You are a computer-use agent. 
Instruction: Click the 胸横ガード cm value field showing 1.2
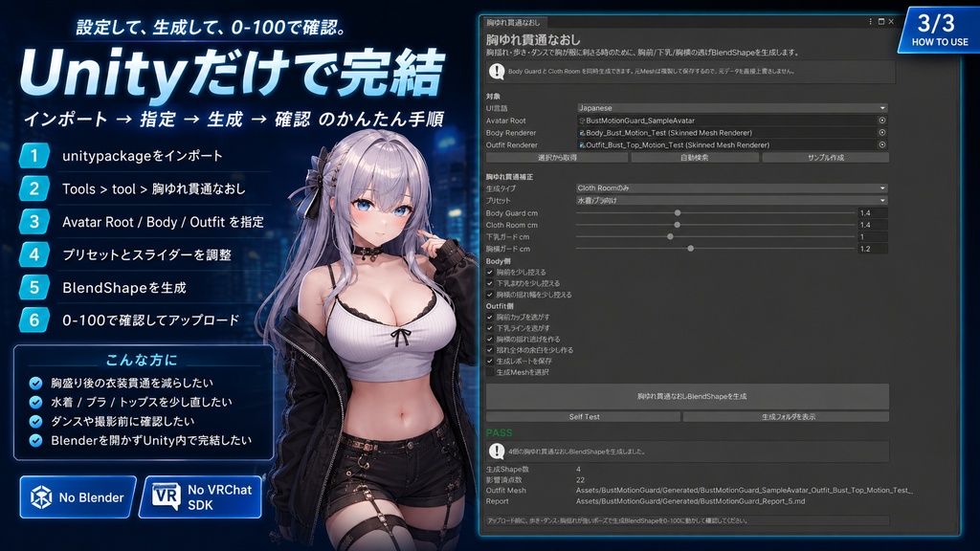[873, 249]
